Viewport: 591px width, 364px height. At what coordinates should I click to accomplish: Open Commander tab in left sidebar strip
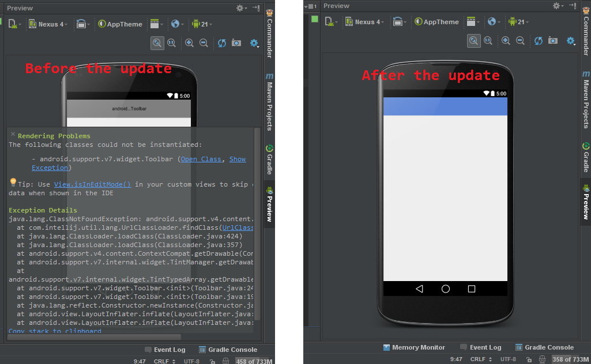point(269,34)
